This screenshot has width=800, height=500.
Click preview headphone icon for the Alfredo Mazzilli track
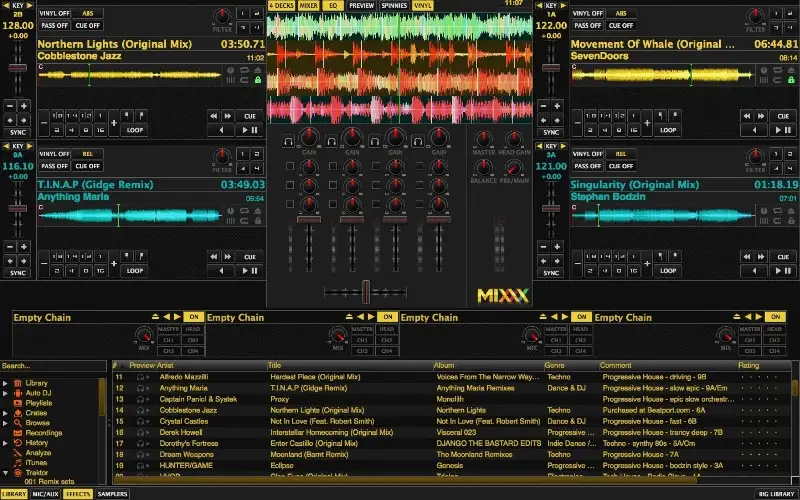click(x=141, y=376)
